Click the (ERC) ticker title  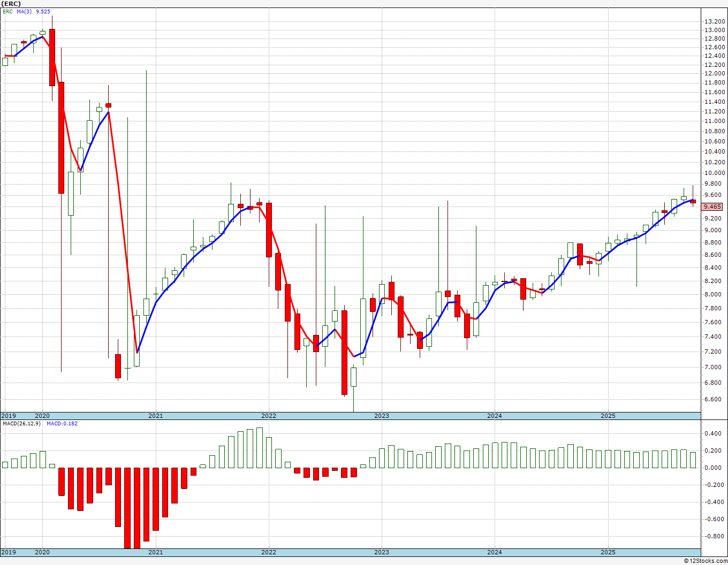pos(11,3)
